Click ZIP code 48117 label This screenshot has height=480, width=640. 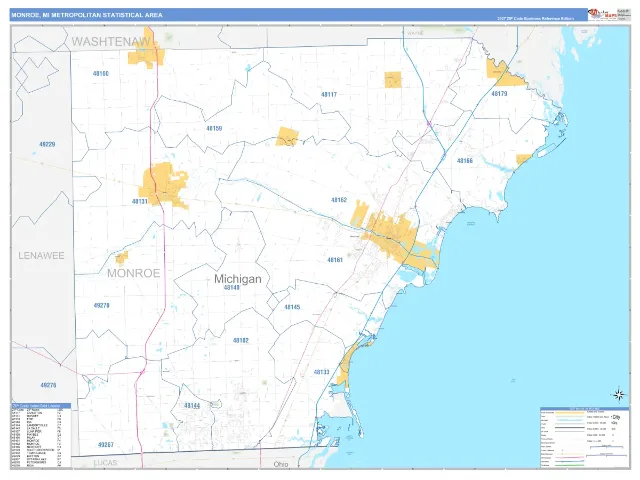[329, 94]
